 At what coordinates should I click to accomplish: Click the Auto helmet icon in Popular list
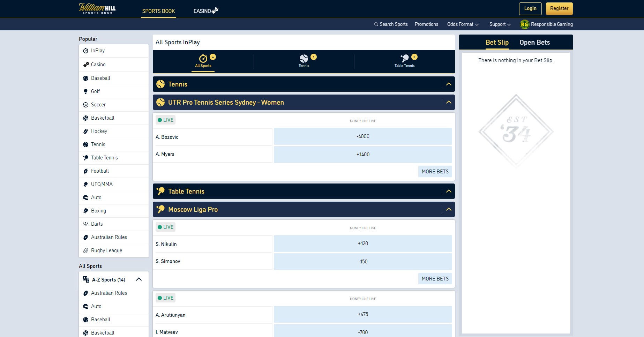point(85,197)
